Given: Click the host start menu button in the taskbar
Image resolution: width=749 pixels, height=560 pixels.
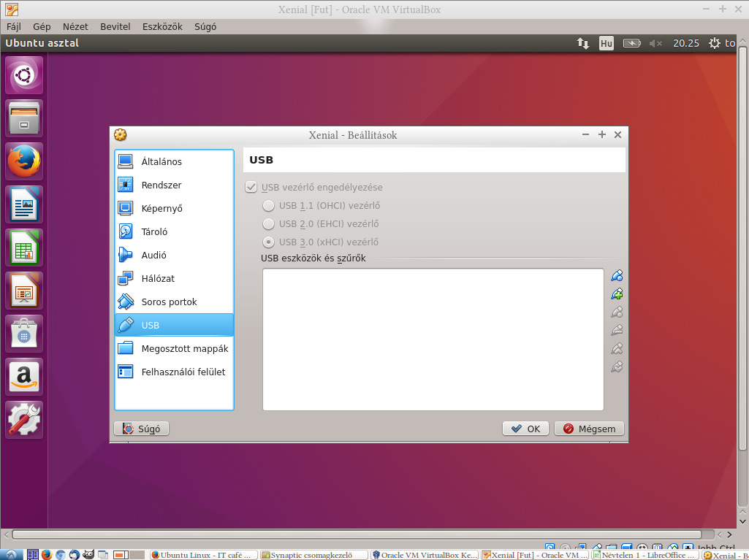Looking at the screenshot, I should pos(11,555).
